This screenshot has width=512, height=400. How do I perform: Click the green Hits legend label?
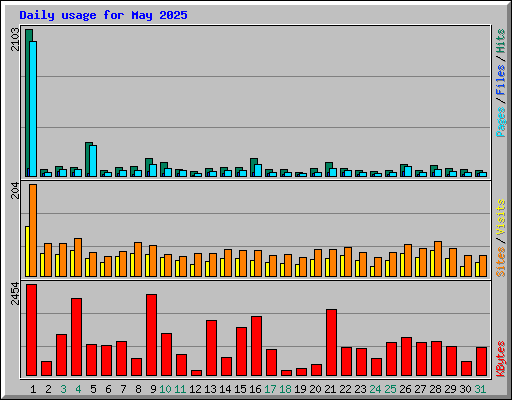coord(501,41)
